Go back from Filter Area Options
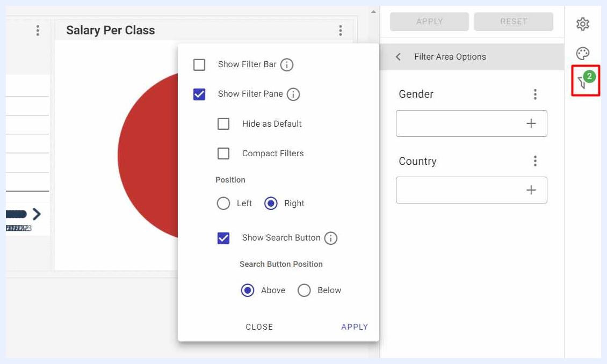The width and height of the screenshot is (607, 364). click(x=399, y=57)
